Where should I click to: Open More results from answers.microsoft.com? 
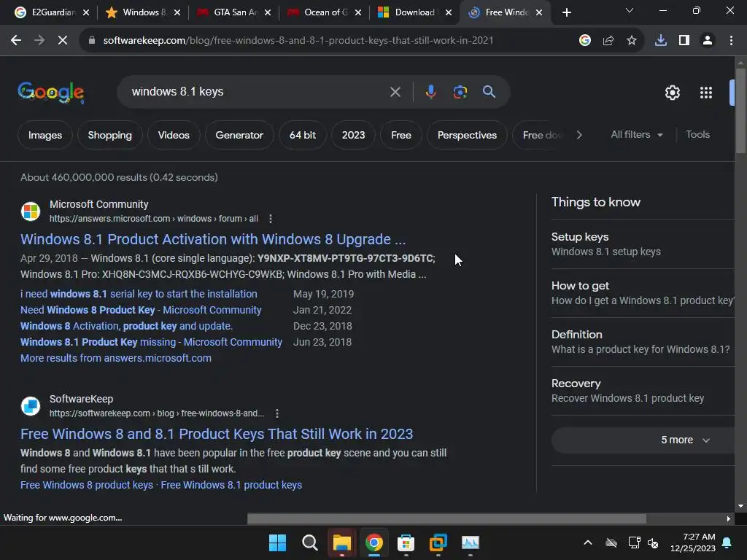pos(116,358)
